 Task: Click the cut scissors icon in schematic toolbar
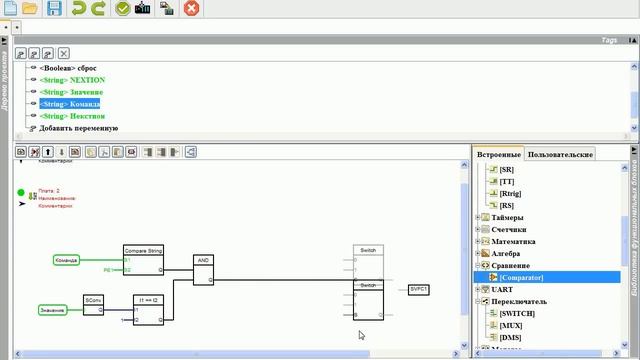click(x=104, y=152)
